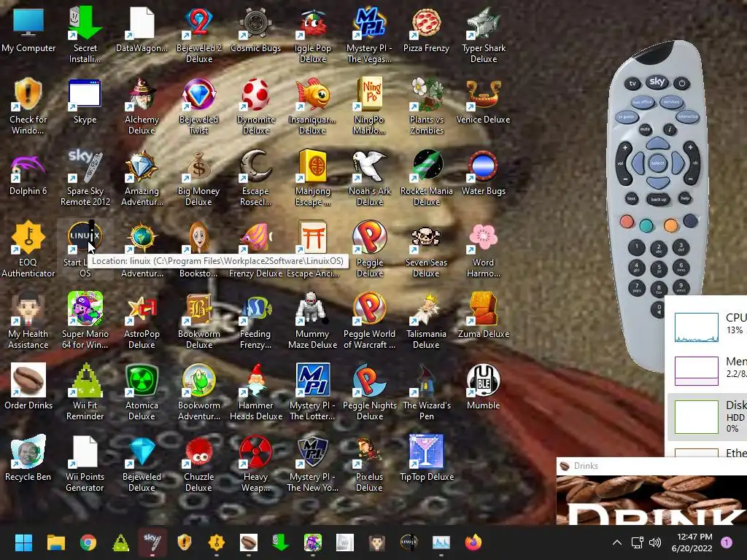Screen dimensions: 747x560
Task: Open the Mummy Maze Deluxe shortcut
Action: 312,322
